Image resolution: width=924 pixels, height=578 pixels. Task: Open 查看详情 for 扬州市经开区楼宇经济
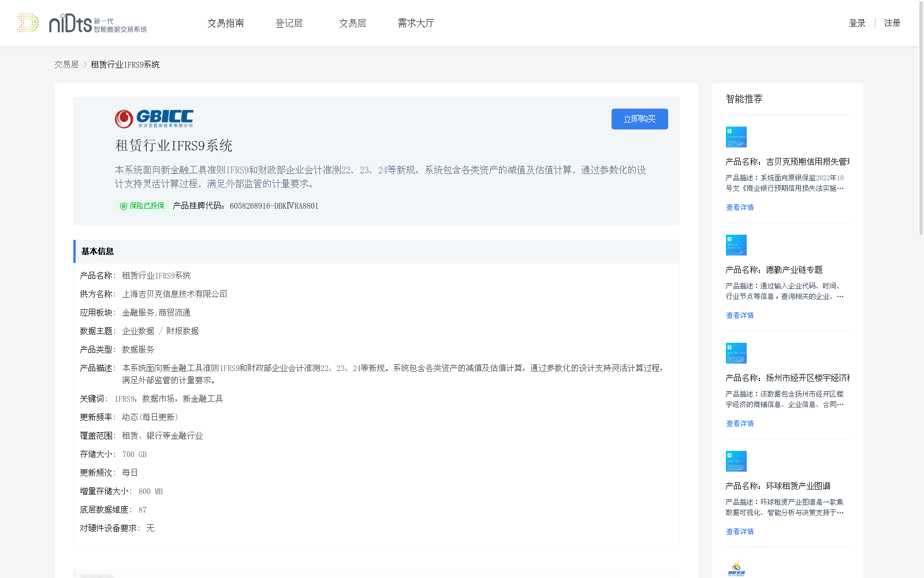[x=740, y=424]
